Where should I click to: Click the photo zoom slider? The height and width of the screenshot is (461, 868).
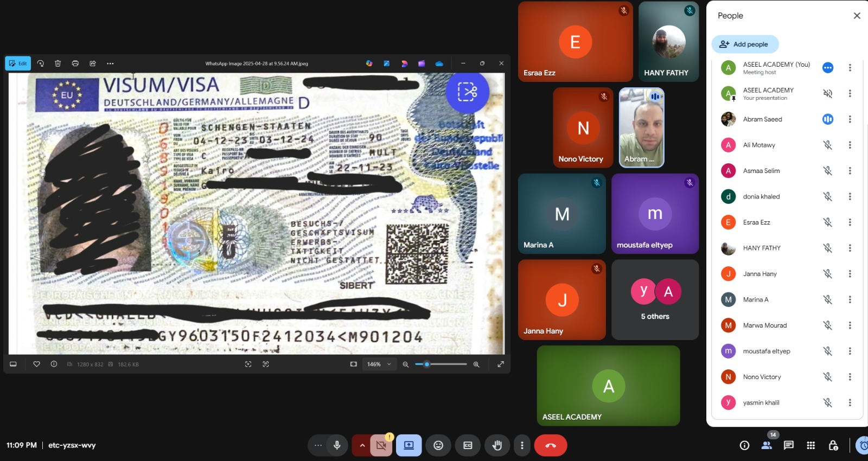[x=441, y=364]
